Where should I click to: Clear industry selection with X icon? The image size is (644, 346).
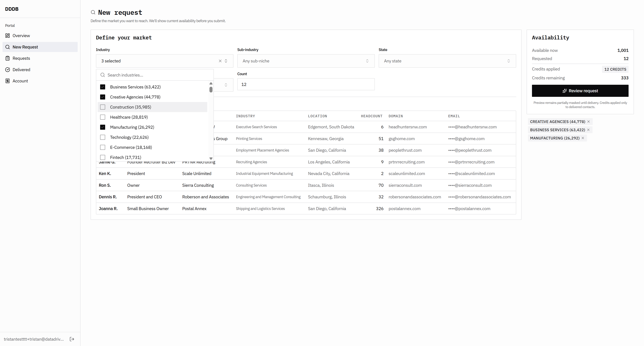coord(220,61)
